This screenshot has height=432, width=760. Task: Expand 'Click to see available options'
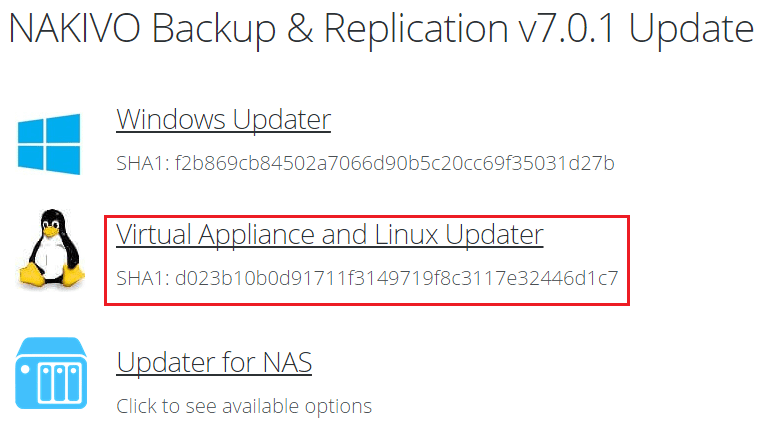click(x=244, y=406)
